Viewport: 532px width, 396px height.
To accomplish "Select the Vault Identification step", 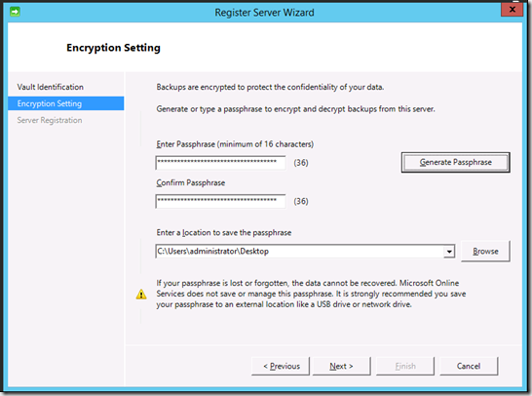I will point(51,87).
